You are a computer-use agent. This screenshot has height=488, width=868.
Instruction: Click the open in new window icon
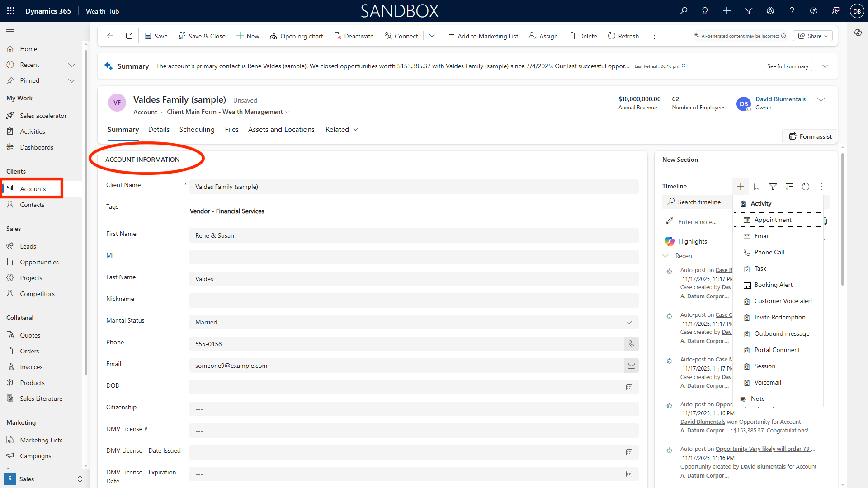[129, 36]
